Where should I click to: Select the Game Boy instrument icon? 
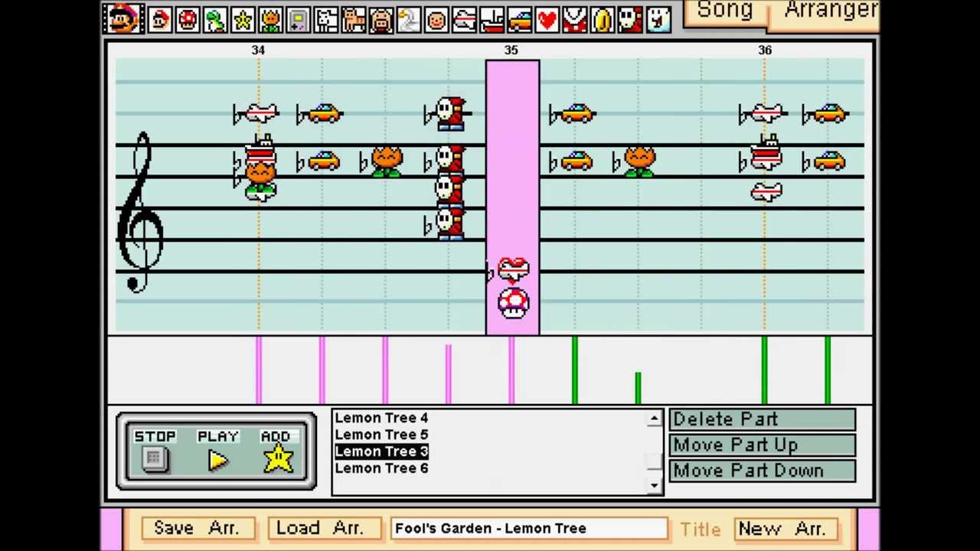tap(298, 18)
